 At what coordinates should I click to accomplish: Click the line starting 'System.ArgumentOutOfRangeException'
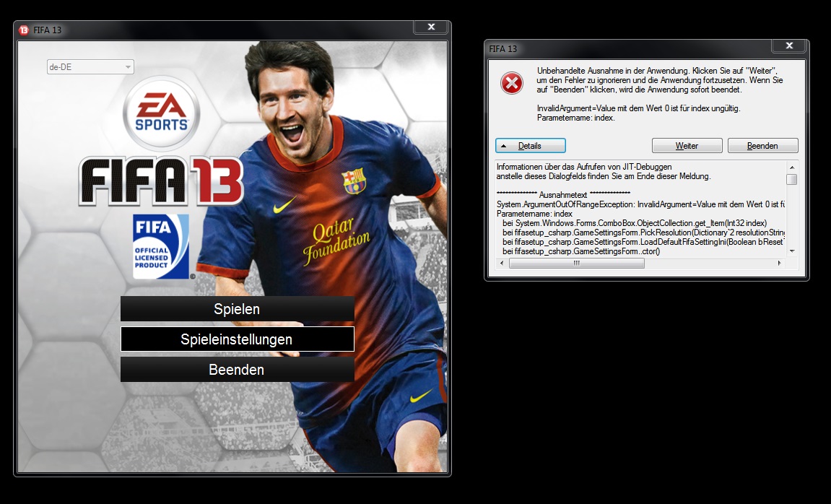[640, 204]
